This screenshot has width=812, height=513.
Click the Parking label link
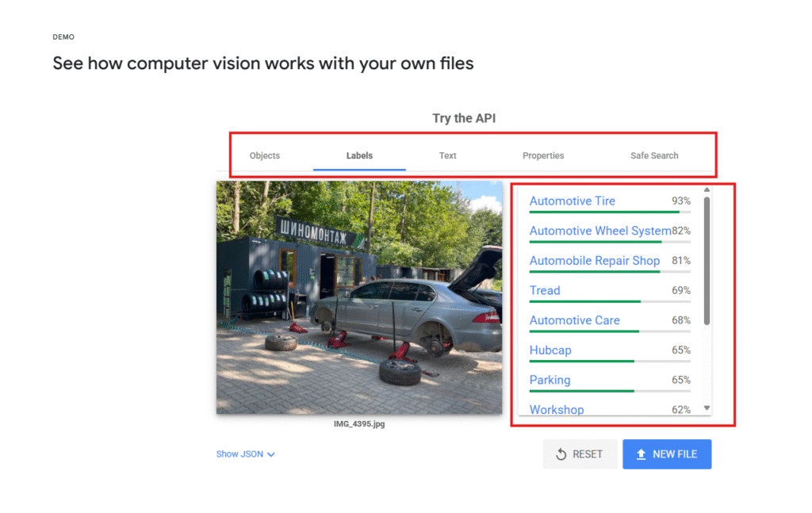(x=550, y=380)
